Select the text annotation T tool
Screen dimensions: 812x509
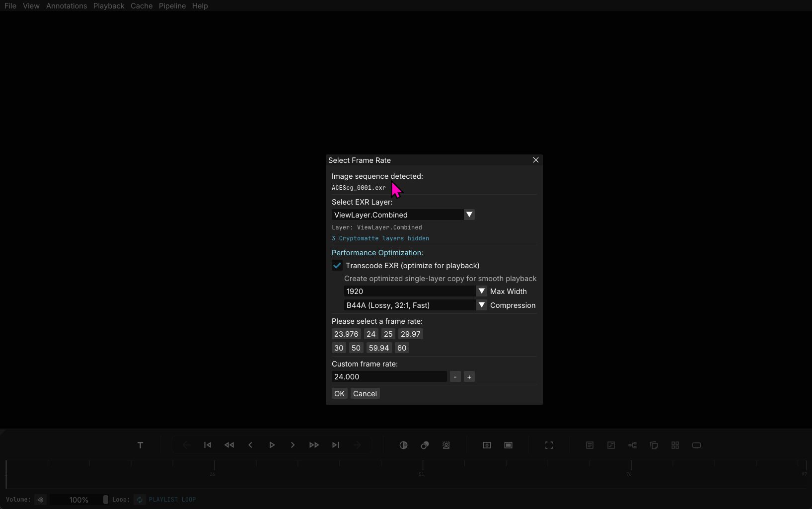pos(140,445)
